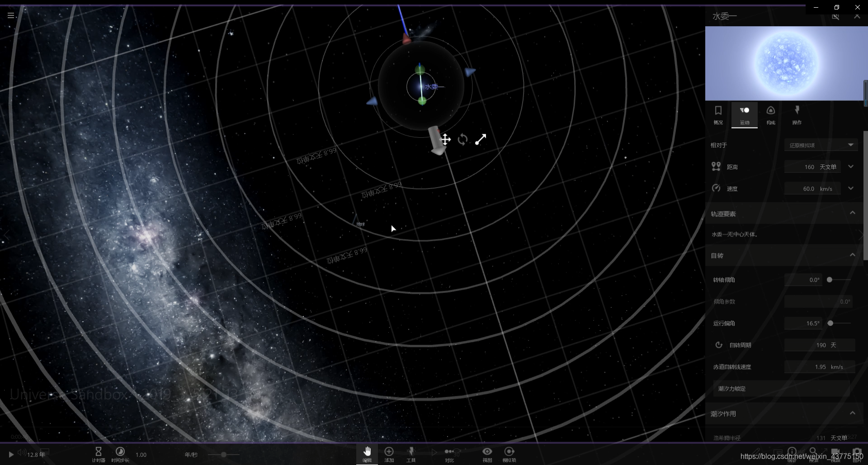Adjust the time speed 年/秒 slider
The image size is (868, 465).
pyautogui.click(x=224, y=455)
